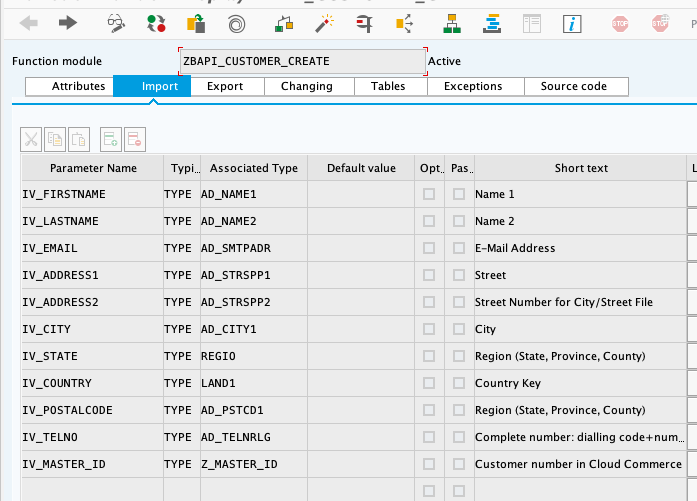Click the Check syntax icon

pos(284,24)
